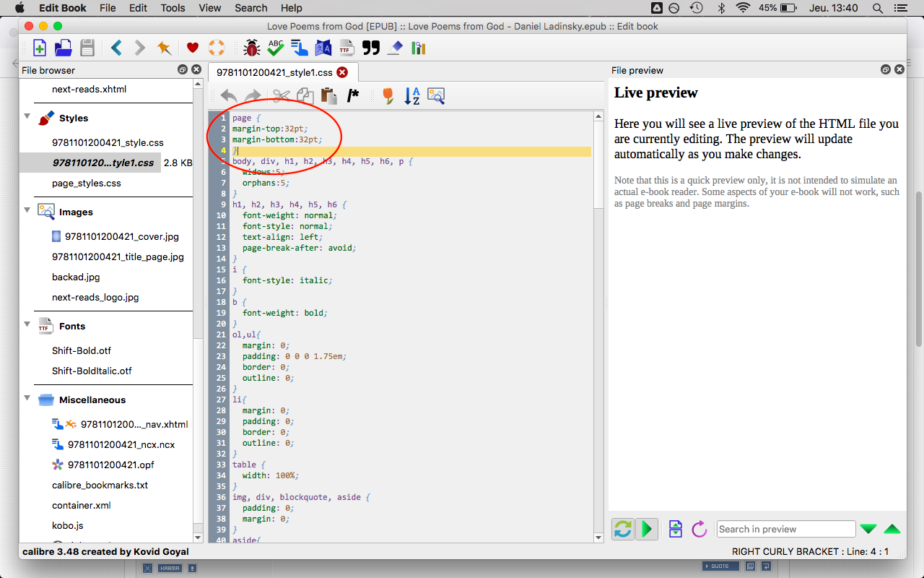Click the blue book with letter A icon

(323, 48)
